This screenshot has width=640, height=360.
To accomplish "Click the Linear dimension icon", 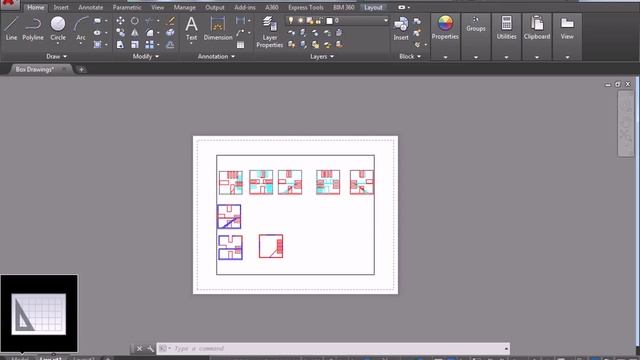I will pyautogui.click(x=240, y=21).
